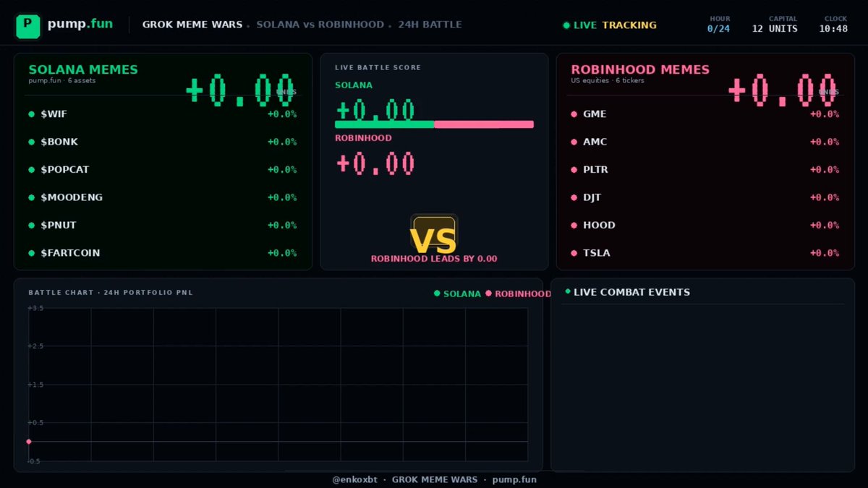Click the pink data point on battle chart

(29, 441)
